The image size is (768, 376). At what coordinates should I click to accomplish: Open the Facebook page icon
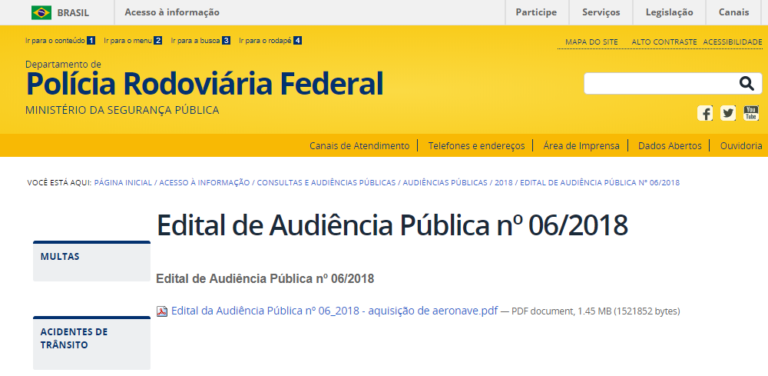point(705,114)
